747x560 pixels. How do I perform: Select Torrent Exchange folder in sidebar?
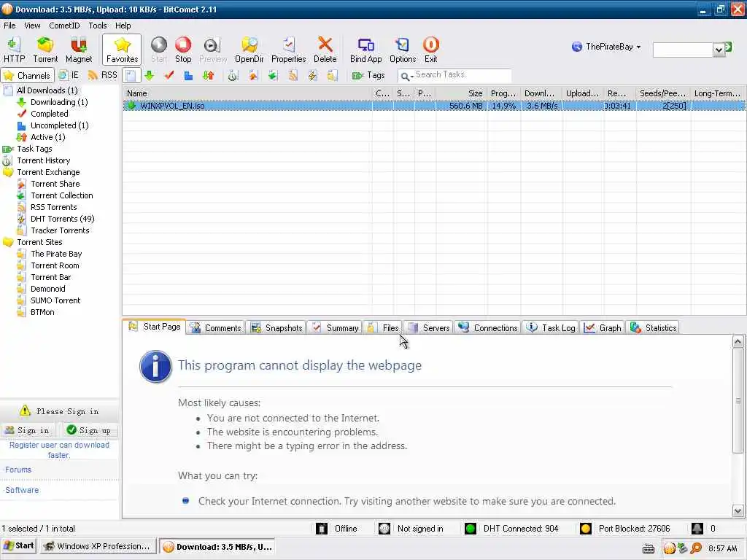48,172
